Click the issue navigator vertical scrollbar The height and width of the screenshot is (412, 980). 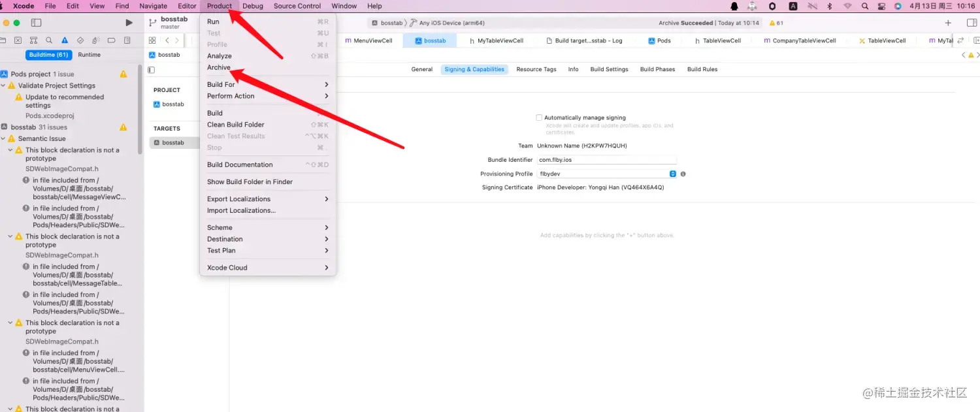click(140, 110)
